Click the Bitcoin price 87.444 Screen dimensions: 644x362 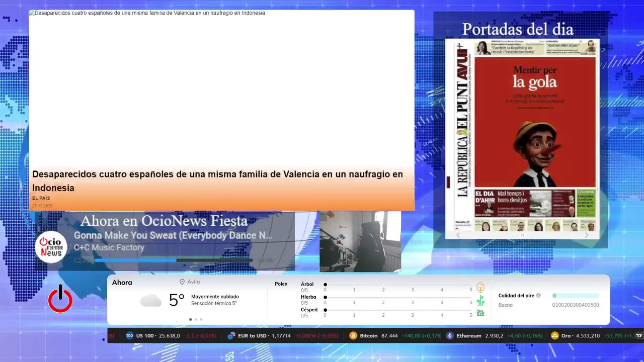tap(389, 335)
